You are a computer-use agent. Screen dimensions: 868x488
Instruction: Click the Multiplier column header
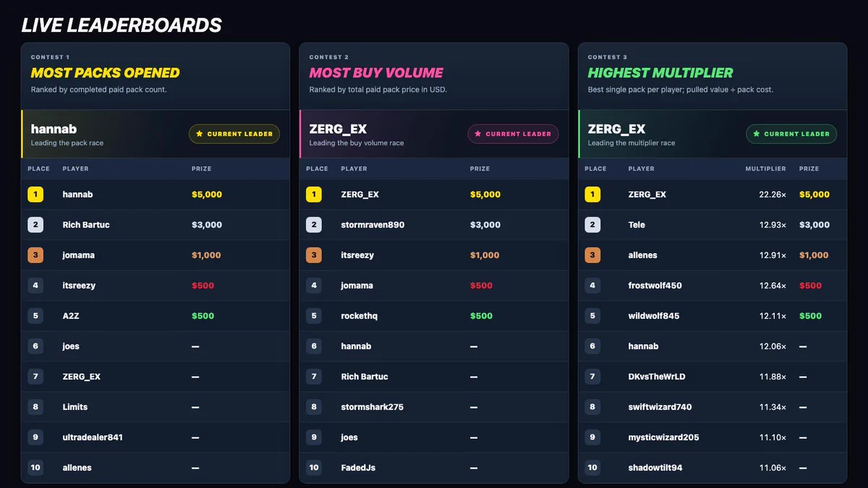click(765, 168)
